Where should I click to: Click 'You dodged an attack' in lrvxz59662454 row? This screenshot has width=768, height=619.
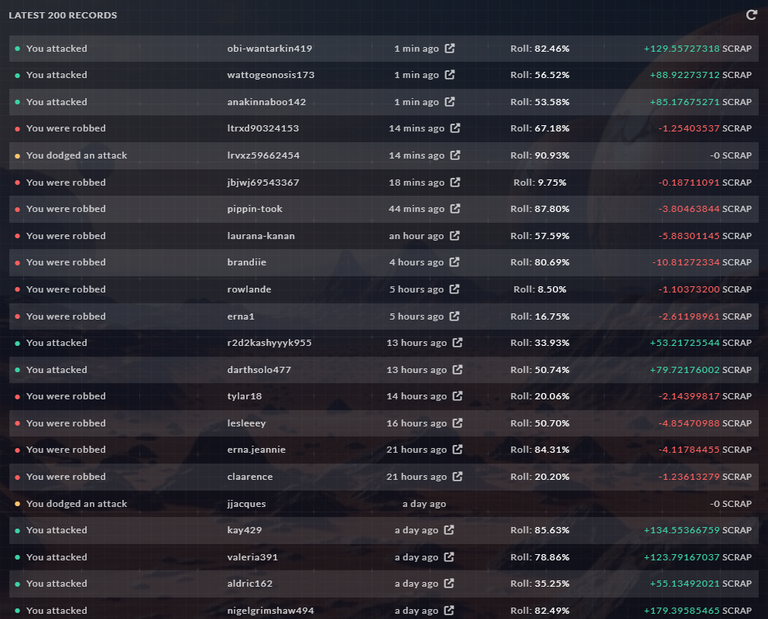[76, 155]
